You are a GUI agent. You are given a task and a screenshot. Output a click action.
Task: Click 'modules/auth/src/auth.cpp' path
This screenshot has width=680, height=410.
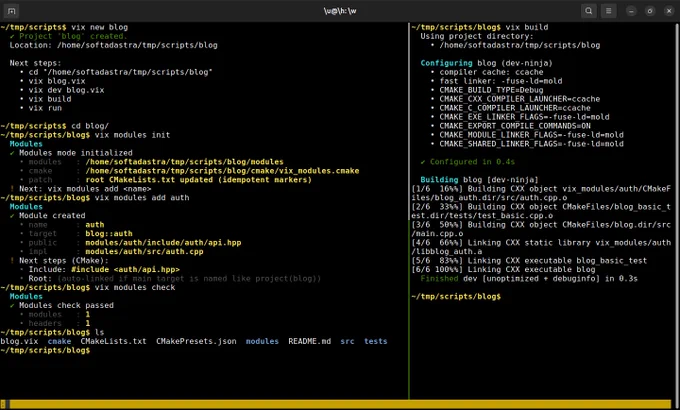(x=144, y=252)
